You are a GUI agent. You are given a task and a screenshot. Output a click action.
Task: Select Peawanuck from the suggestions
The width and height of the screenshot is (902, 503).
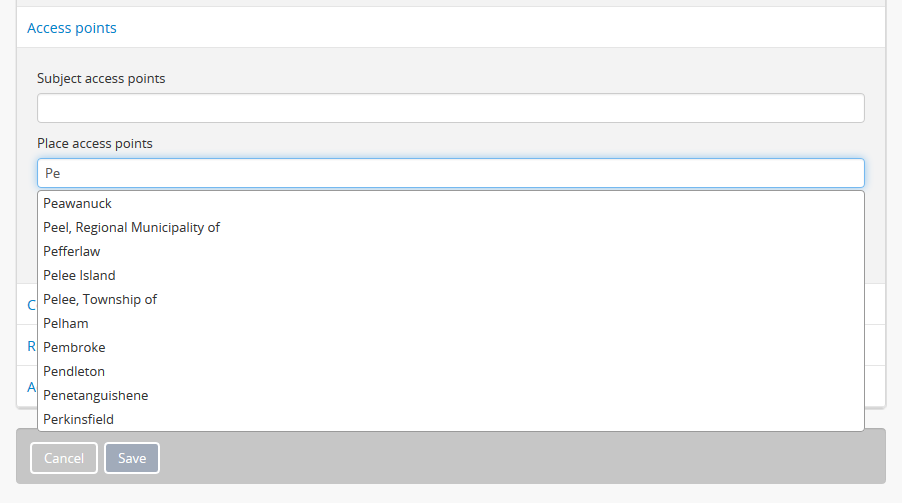(78, 203)
